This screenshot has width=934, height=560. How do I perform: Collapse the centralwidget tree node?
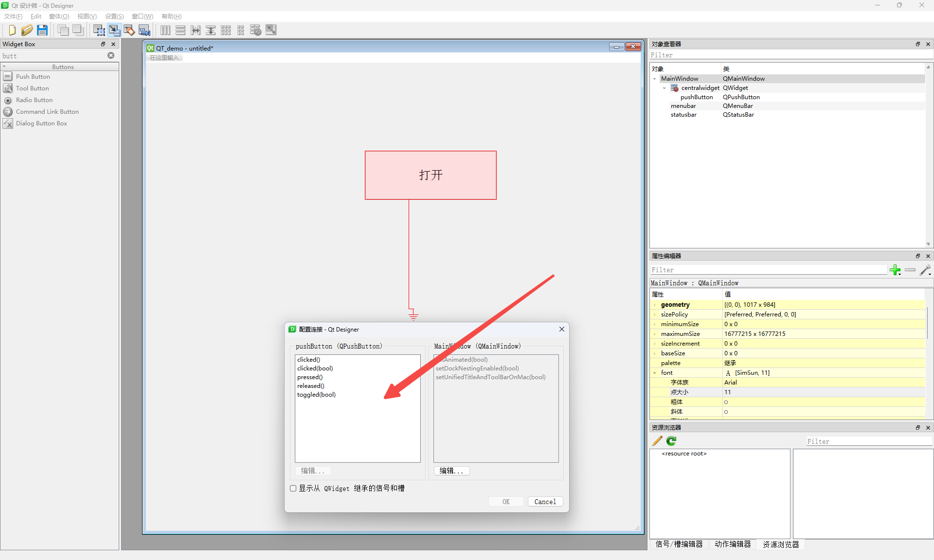click(665, 88)
